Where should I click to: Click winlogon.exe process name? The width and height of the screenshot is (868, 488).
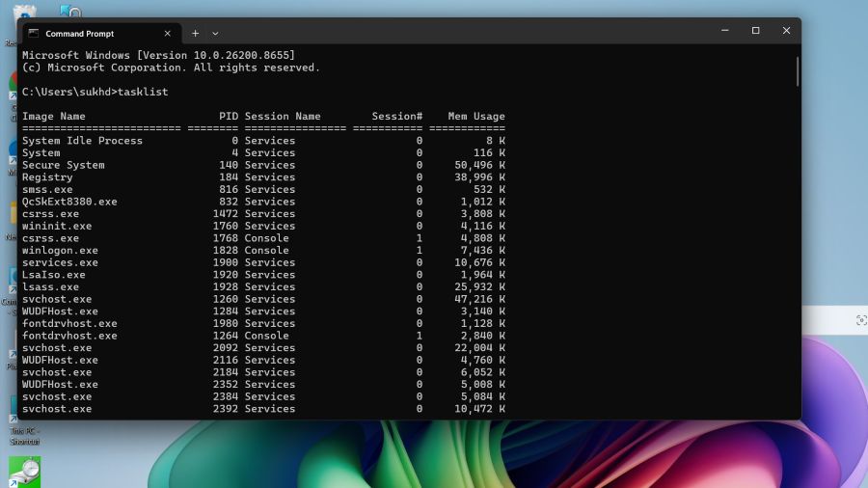pos(61,250)
